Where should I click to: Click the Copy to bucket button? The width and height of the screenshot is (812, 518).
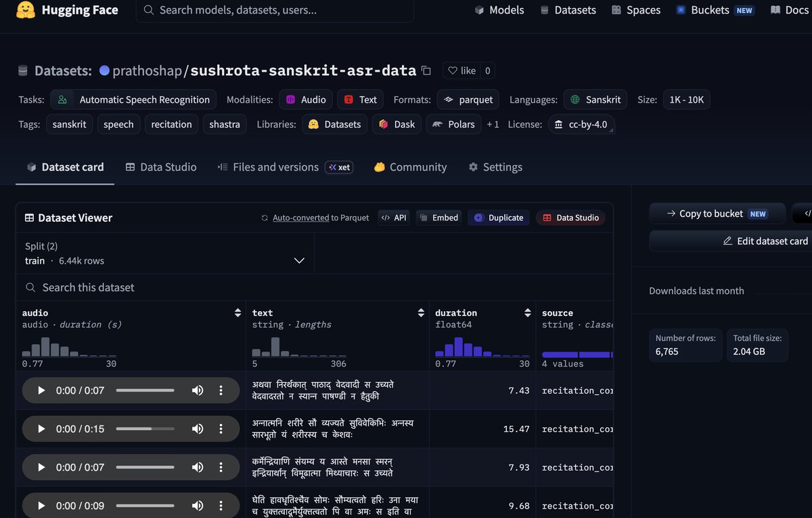[x=717, y=213]
